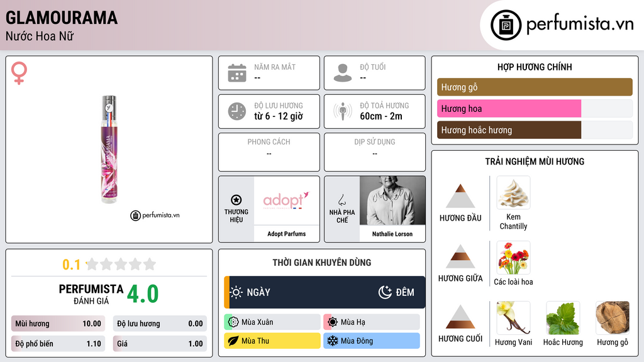Viewport: 644px width, 362px height.
Task: Click the Adopt Parfums brand logo
Action: (286, 200)
